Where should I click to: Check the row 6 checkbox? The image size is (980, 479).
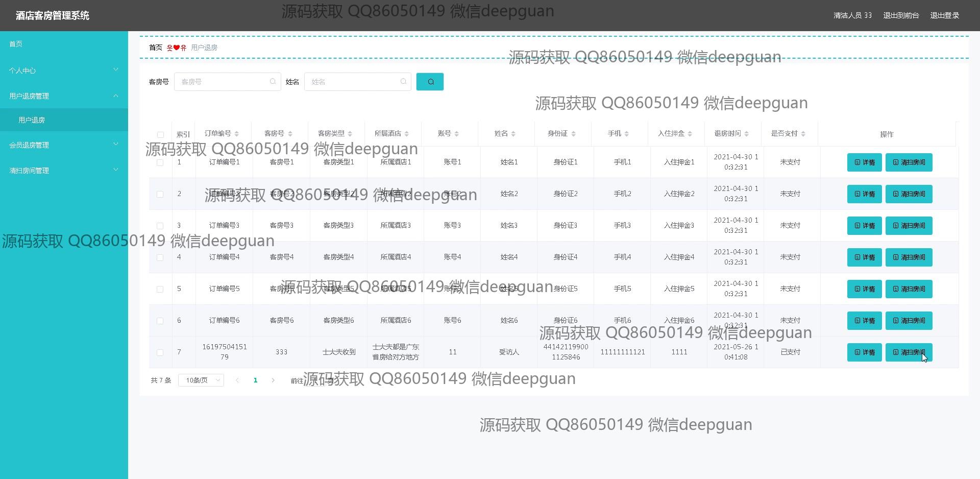pos(160,321)
